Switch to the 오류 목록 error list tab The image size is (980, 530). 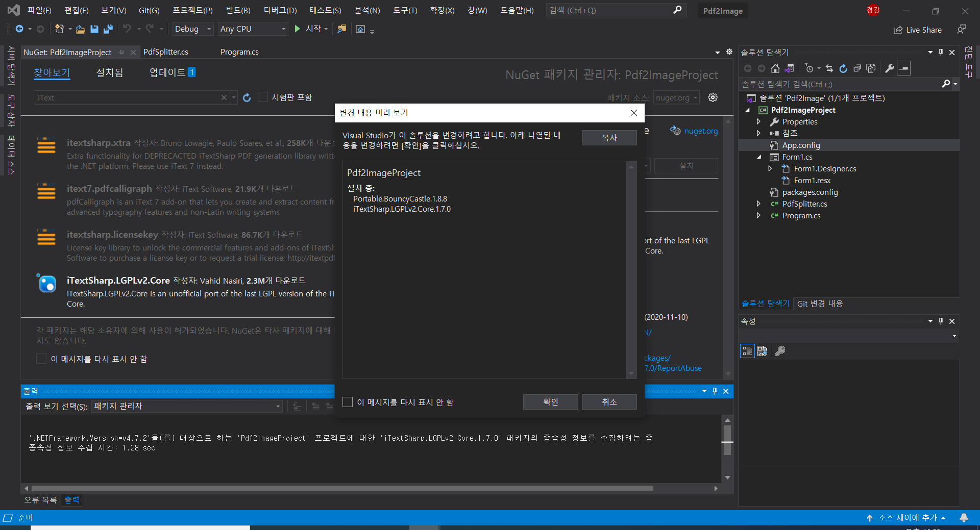[x=40, y=500]
